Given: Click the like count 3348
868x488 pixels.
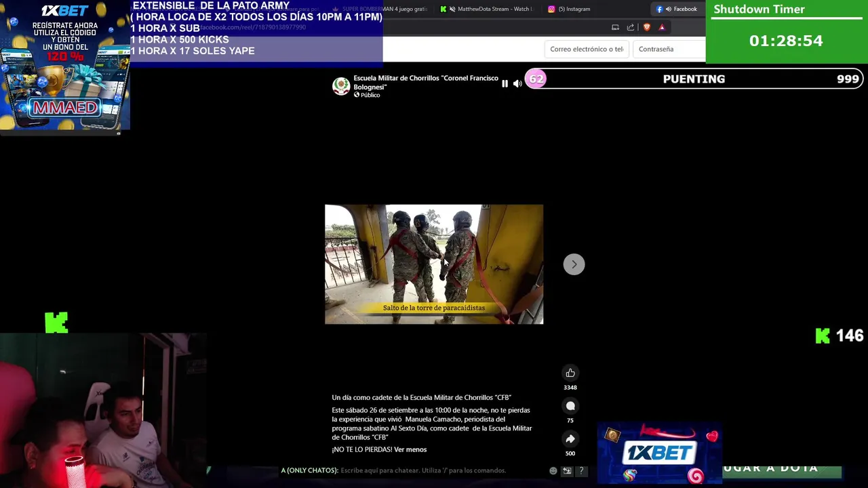Looking at the screenshot, I should tap(570, 388).
